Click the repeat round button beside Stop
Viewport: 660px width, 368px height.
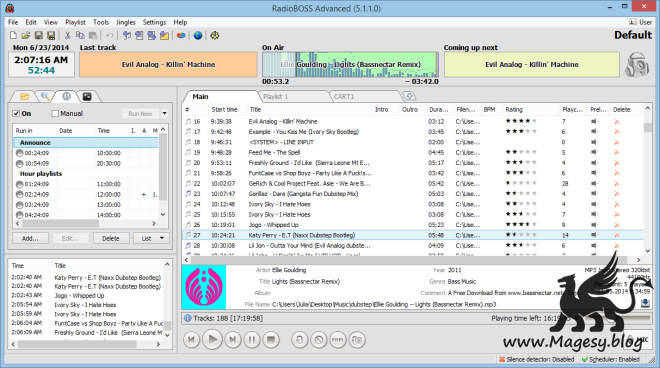click(x=300, y=340)
